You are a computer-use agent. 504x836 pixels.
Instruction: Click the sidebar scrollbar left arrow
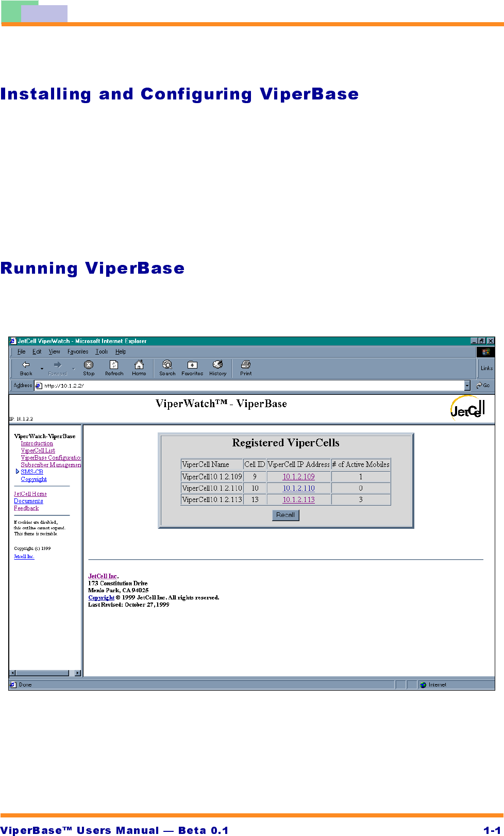(13, 673)
